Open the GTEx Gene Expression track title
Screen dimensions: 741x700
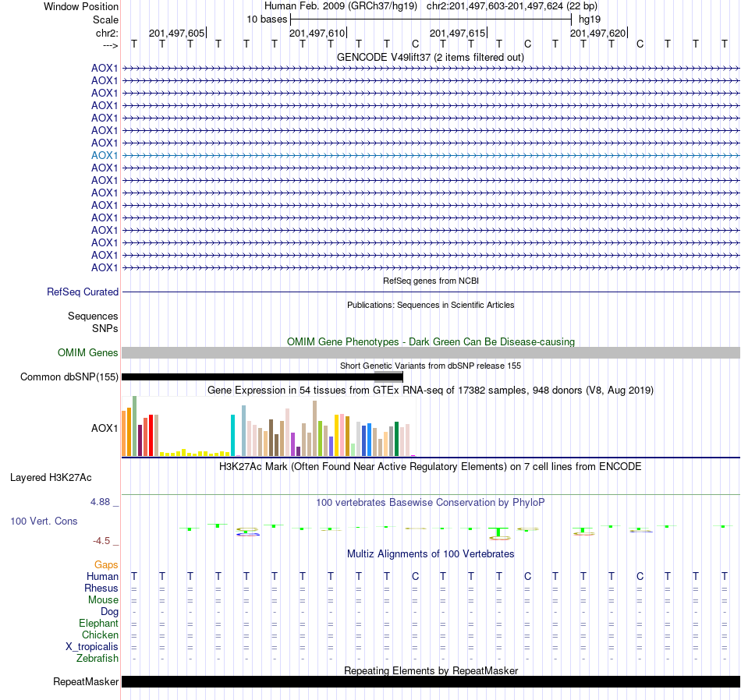(431, 391)
